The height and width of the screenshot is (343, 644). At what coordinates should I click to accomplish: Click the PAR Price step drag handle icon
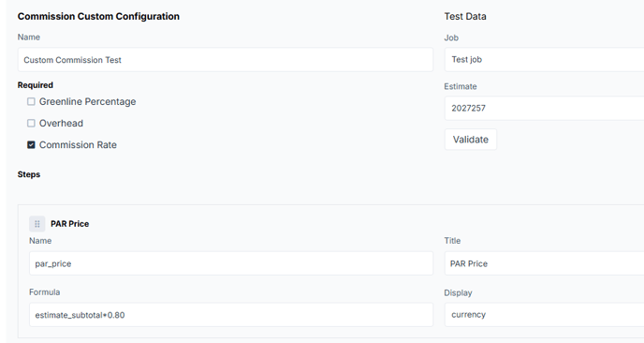pos(37,224)
